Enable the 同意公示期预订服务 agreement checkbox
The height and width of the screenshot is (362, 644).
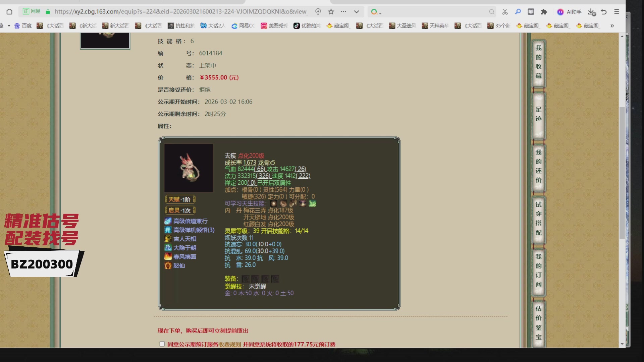(162, 344)
